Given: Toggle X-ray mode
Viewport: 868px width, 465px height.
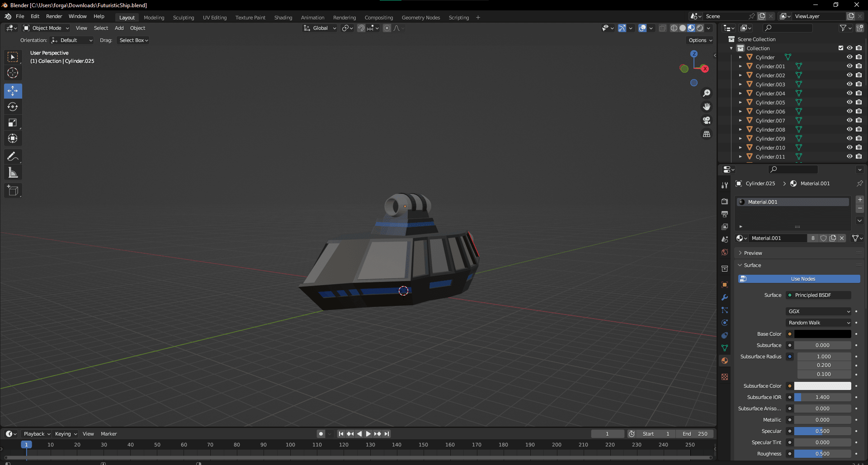Looking at the screenshot, I should point(662,28).
